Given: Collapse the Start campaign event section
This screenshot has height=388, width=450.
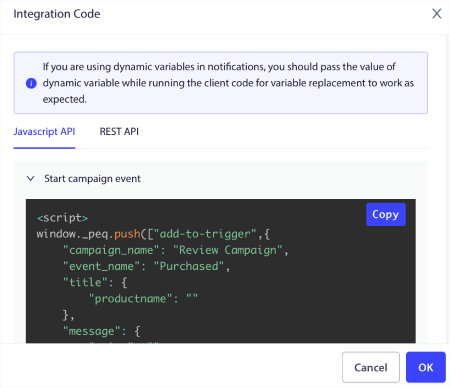Looking at the screenshot, I should coord(30,179).
